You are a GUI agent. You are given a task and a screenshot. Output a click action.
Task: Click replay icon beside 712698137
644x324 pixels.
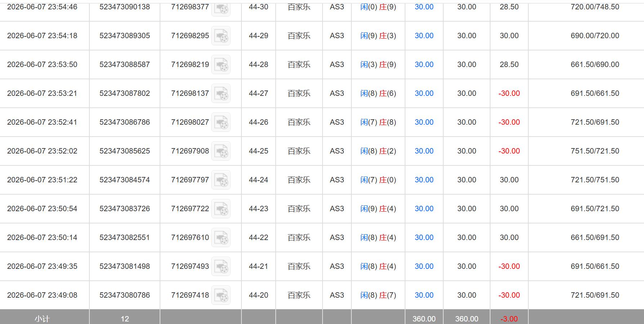(221, 93)
